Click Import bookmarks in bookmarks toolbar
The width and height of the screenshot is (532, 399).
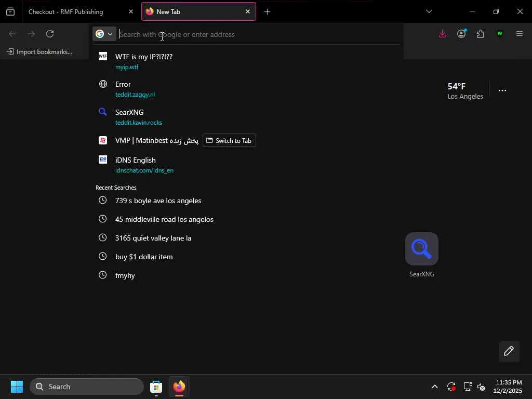coord(39,52)
